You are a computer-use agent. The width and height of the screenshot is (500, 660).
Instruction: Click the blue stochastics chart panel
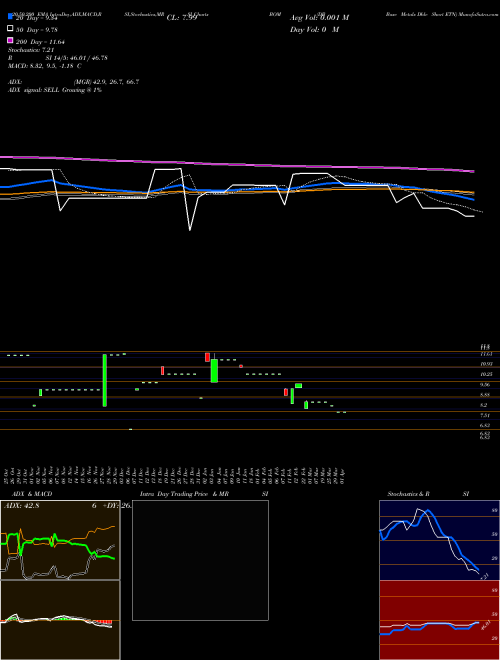pos(439,540)
